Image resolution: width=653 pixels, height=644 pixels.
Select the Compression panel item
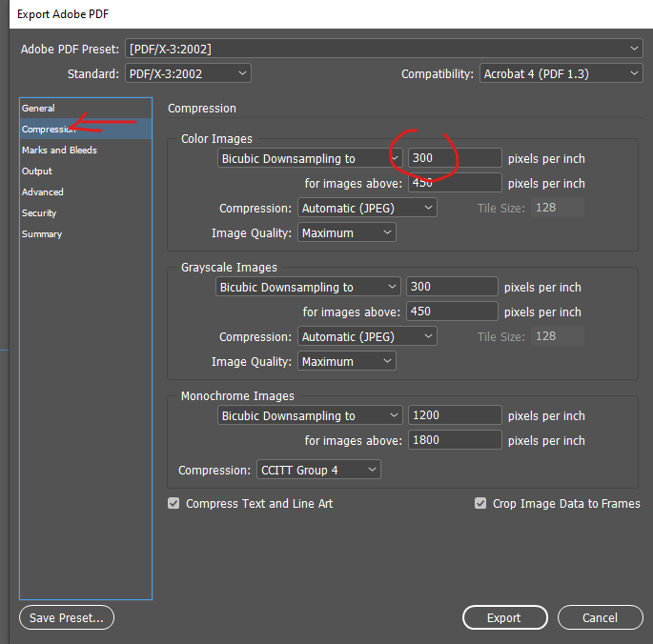[x=86, y=129]
